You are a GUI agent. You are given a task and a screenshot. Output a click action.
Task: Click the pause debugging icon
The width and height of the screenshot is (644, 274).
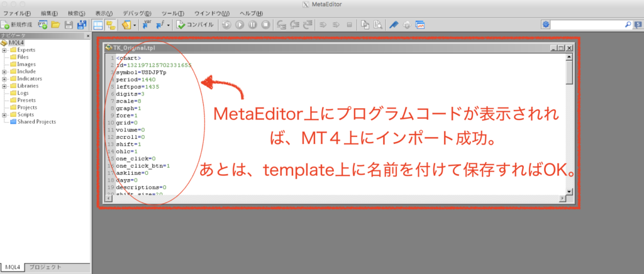(x=253, y=25)
